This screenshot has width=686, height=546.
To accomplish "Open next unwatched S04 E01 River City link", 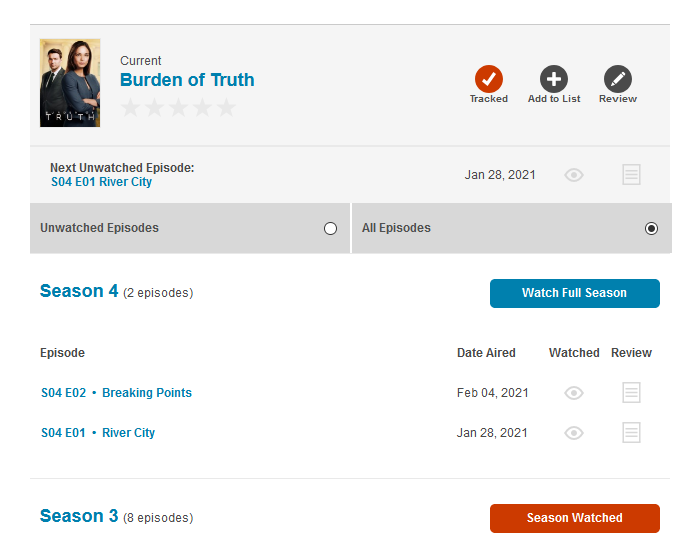I will tap(101, 182).
